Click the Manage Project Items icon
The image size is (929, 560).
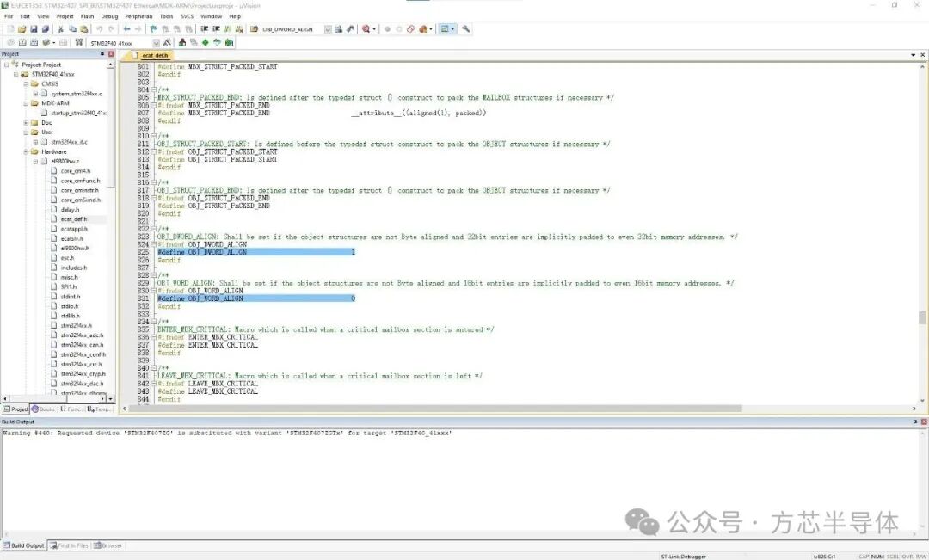pyautogui.click(x=181, y=43)
